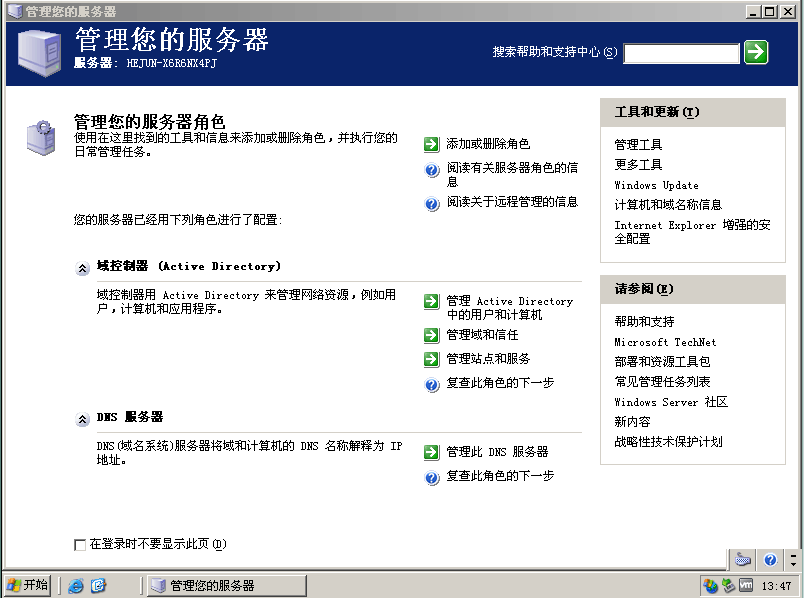804x598 pixels.
Task: Collapse the DNS 服务器 section
Action: [x=82, y=419]
